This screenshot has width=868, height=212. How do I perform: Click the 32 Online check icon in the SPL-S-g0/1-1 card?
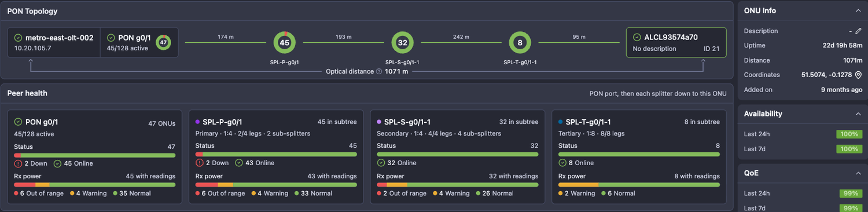pyautogui.click(x=380, y=163)
